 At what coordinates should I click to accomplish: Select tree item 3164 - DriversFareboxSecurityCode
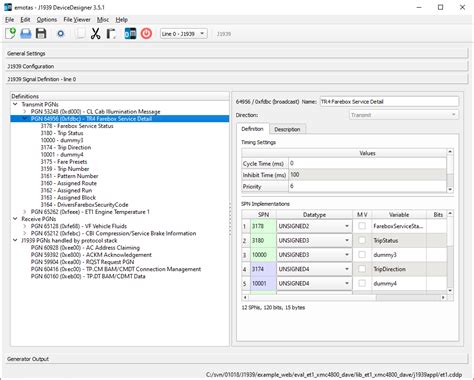pos(84,205)
